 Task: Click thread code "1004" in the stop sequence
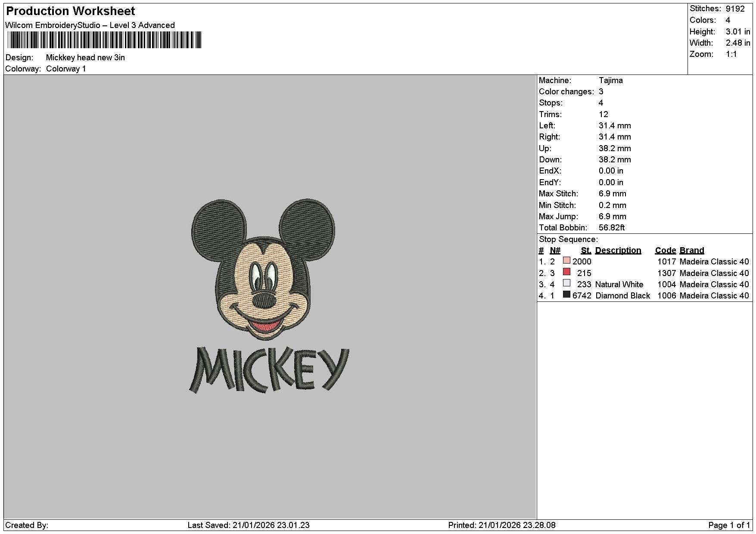tap(667, 284)
